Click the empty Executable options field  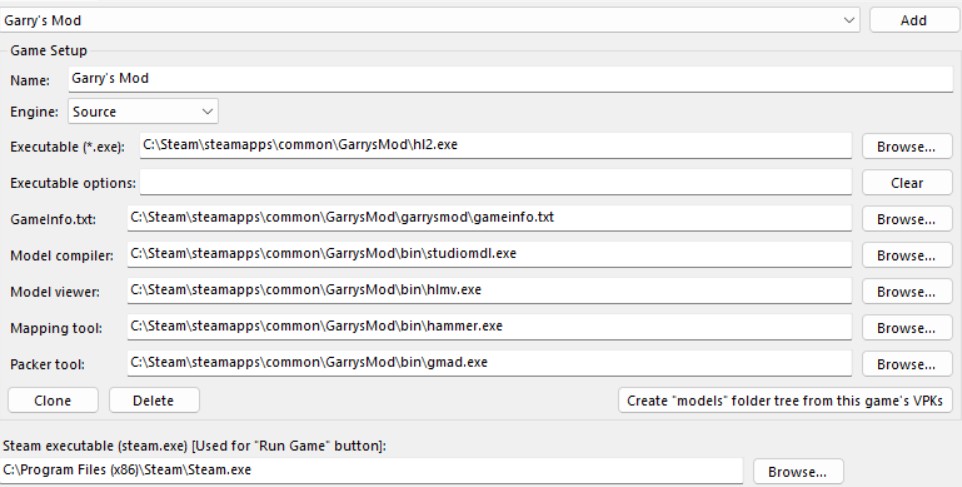click(x=496, y=182)
